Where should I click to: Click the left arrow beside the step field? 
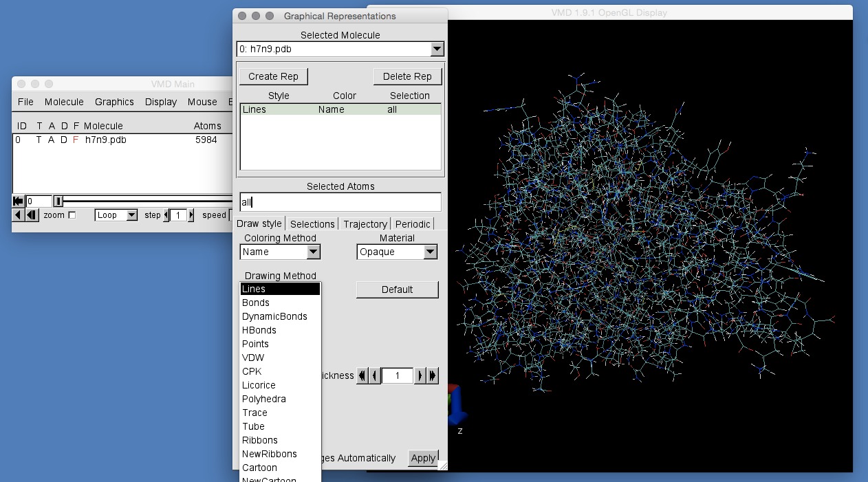coord(166,215)
